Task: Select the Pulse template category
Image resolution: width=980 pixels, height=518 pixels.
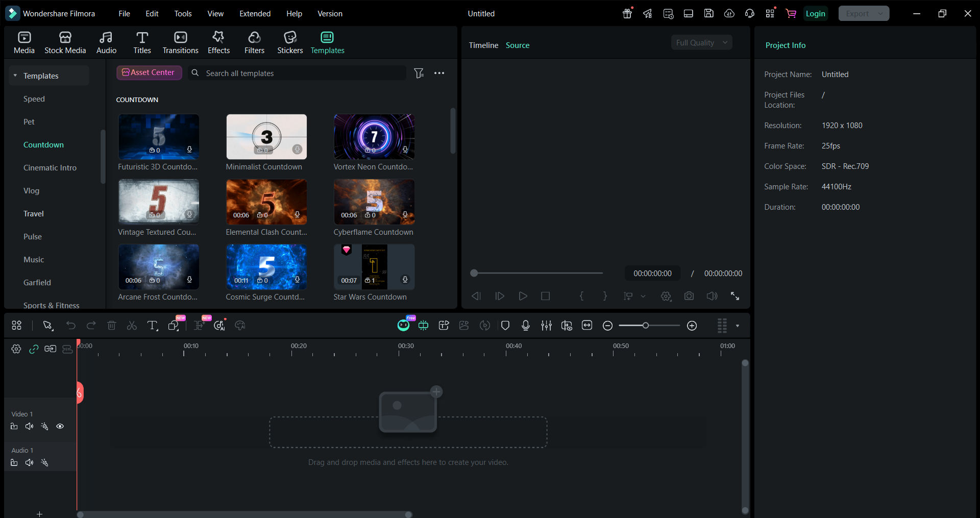Action: pyautogui.click(x=33, y=237)
